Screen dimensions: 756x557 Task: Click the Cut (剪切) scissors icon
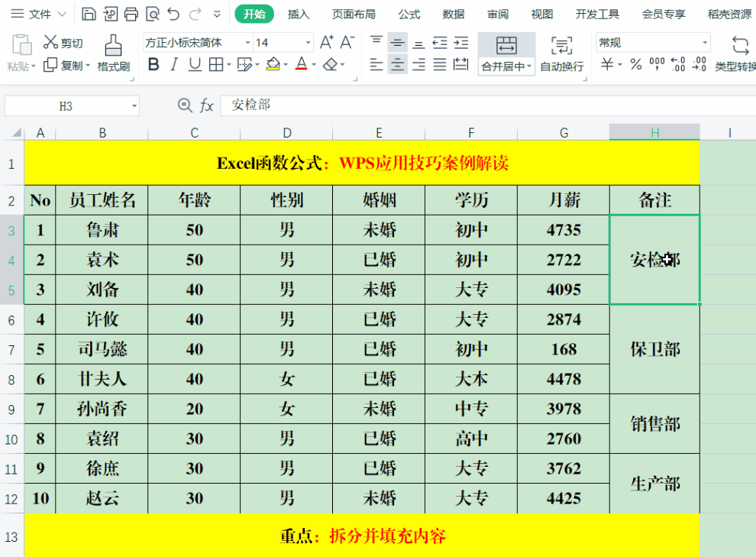click(51, 42)
